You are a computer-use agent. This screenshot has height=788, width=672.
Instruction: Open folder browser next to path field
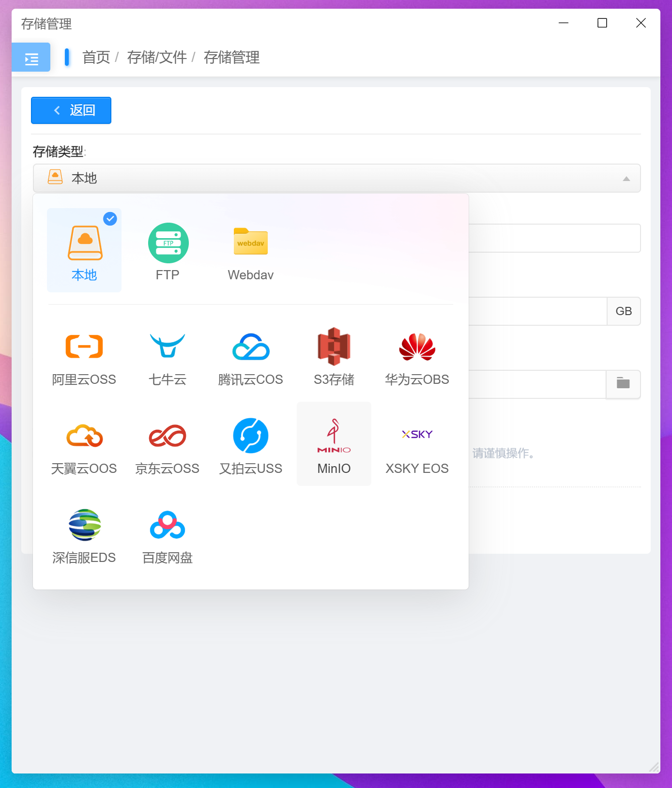(623, 384)
